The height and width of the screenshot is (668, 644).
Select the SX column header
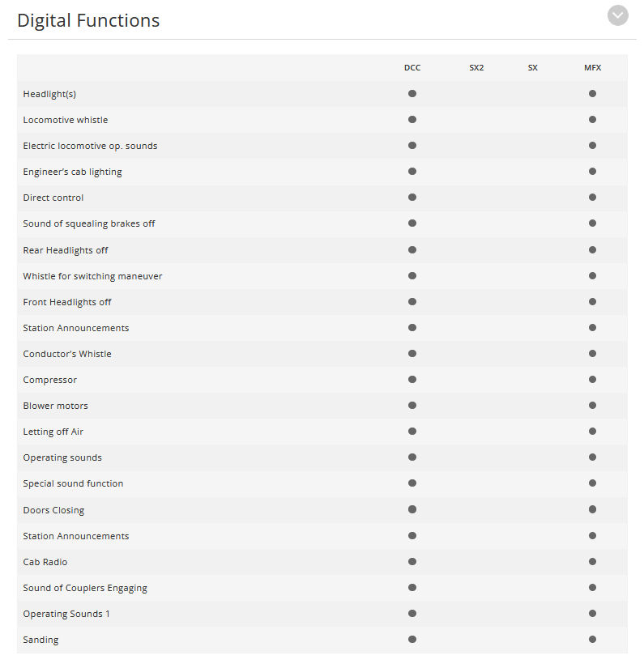[x=533, y=68]
